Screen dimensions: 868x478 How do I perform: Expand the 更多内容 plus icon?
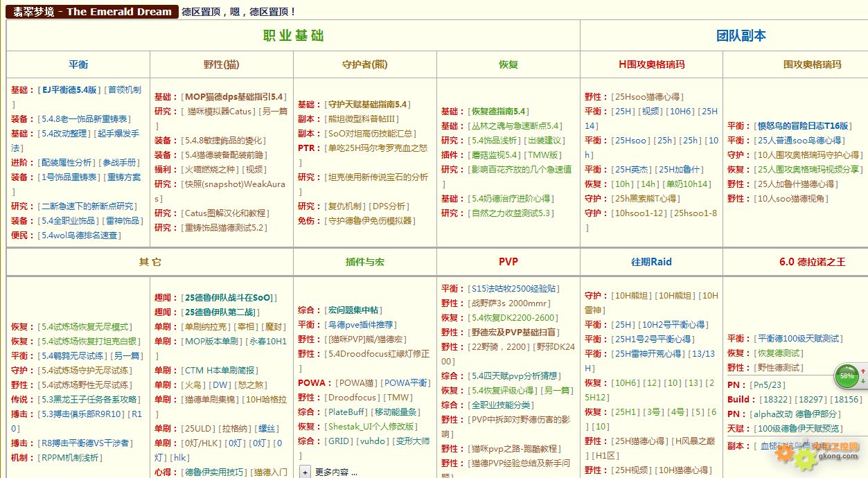click(x=305, y=472)
